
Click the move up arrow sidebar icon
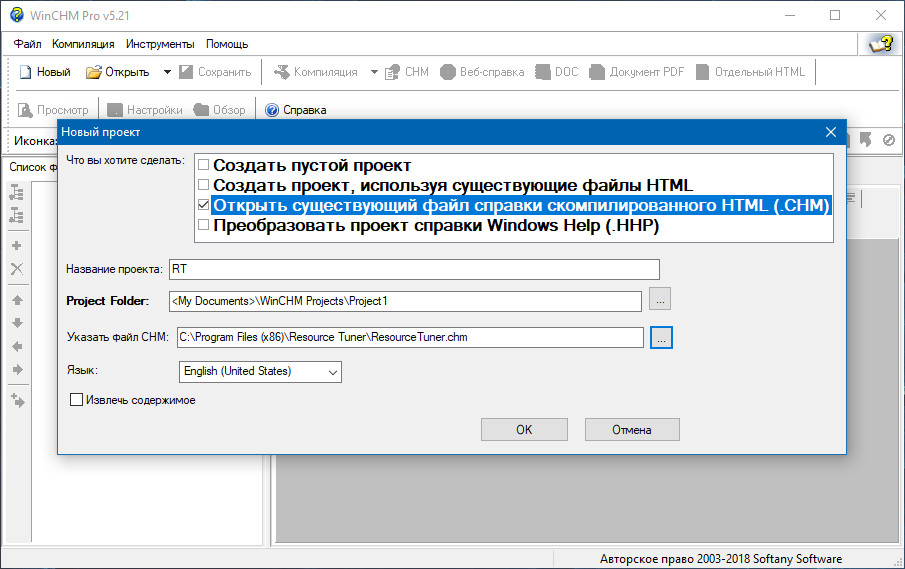[17, 300]
